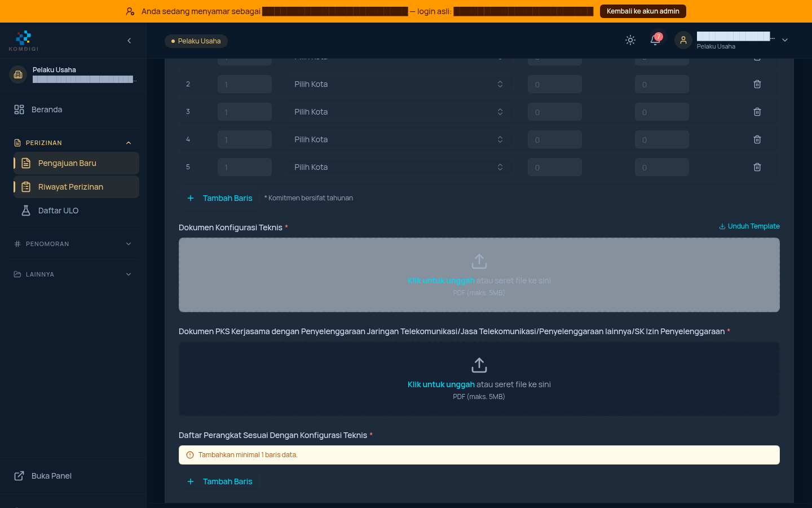The width and height of the screenshot is (812, 508).
Task: Focus the last numeric field in row 2
Action: 662,84
